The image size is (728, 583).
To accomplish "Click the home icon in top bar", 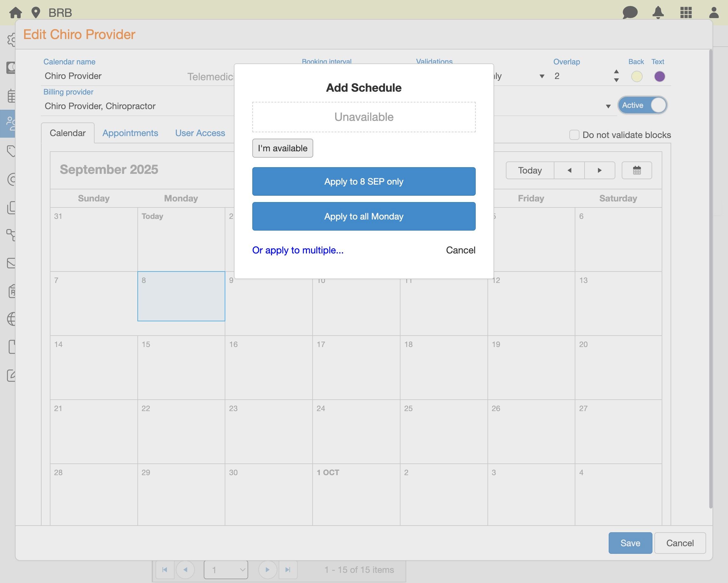I will point(16,12).
